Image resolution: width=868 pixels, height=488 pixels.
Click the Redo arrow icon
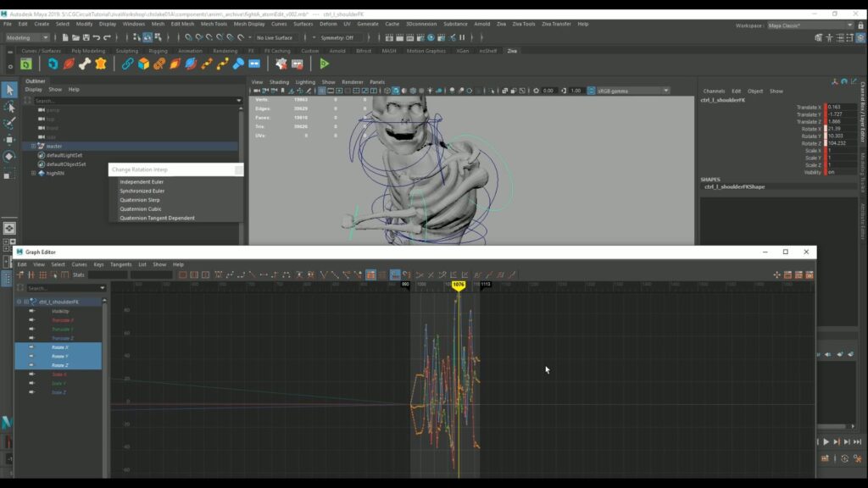pyautogui.click(x=108, y=37)
